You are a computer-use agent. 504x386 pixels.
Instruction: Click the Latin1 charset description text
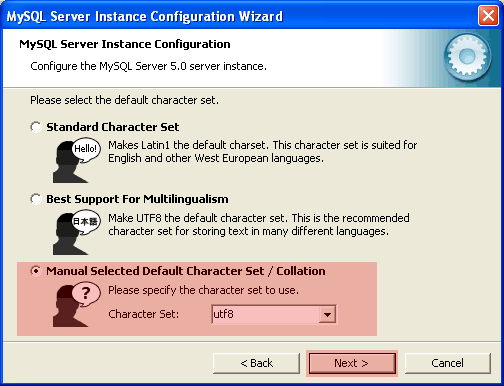[x=263, y=152]
